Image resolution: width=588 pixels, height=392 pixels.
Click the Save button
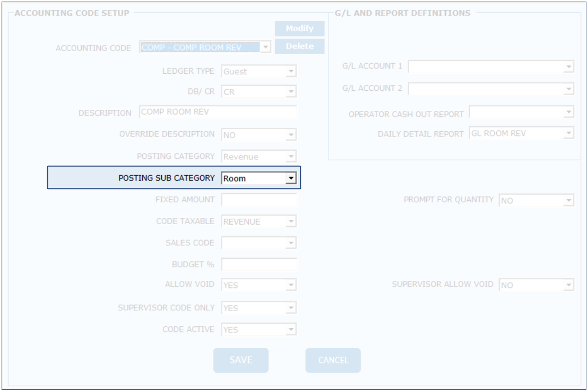(x=241, y=360)
